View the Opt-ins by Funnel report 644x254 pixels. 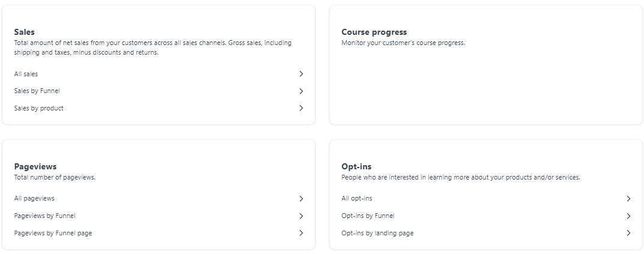(x=368, y=216)
